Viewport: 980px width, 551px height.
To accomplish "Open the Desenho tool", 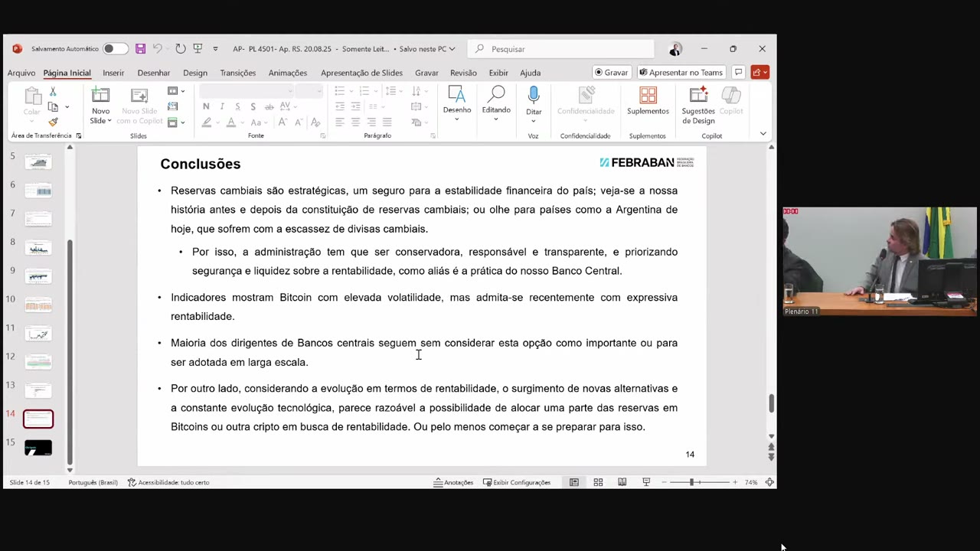I will pos(457,103).
